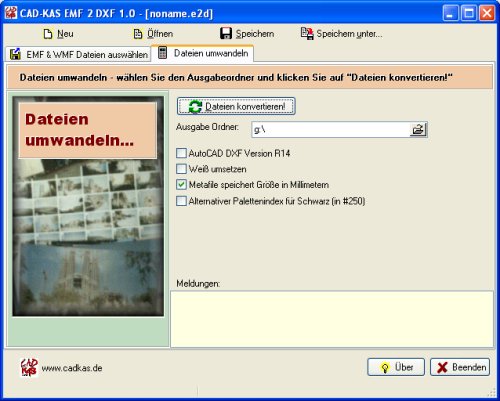Select the Dateien umwandeln tab

(x=202, y=53)
